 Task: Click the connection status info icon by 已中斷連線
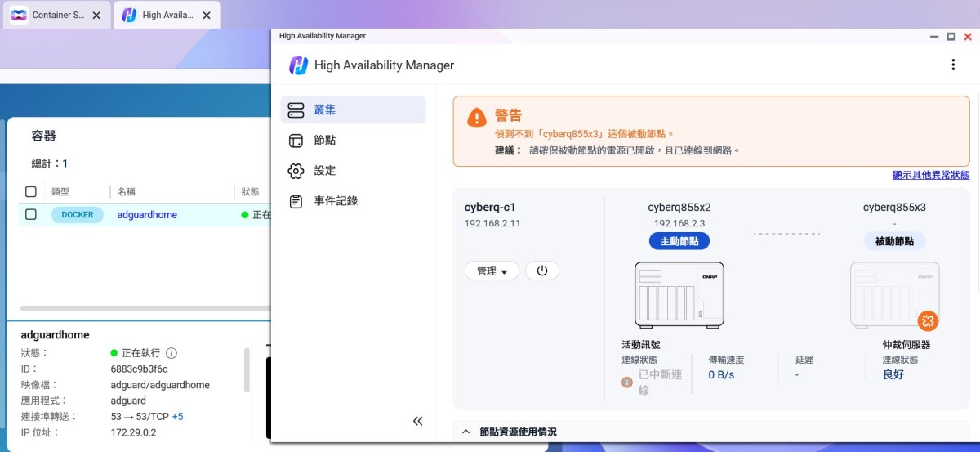pos(627,382)
